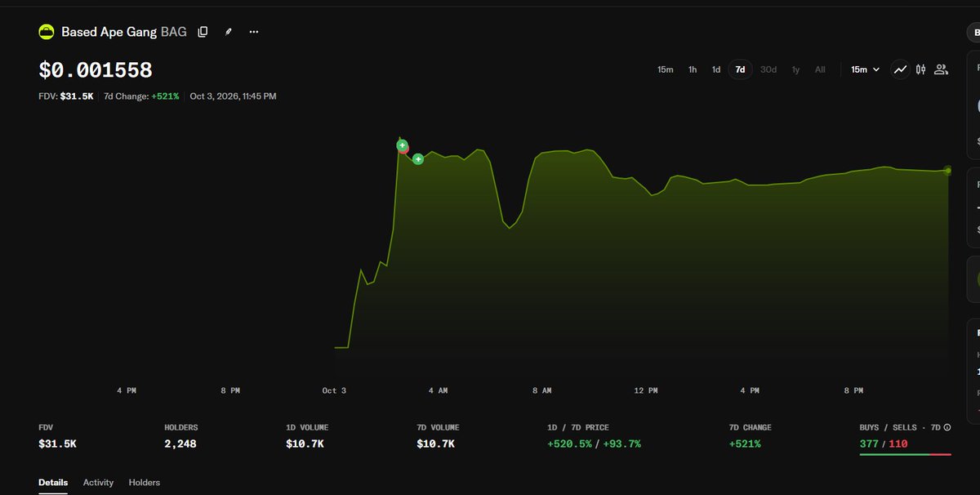Click the 110 sells count
This screenshot has height=495, width=980.
click(x=898, y=444)
